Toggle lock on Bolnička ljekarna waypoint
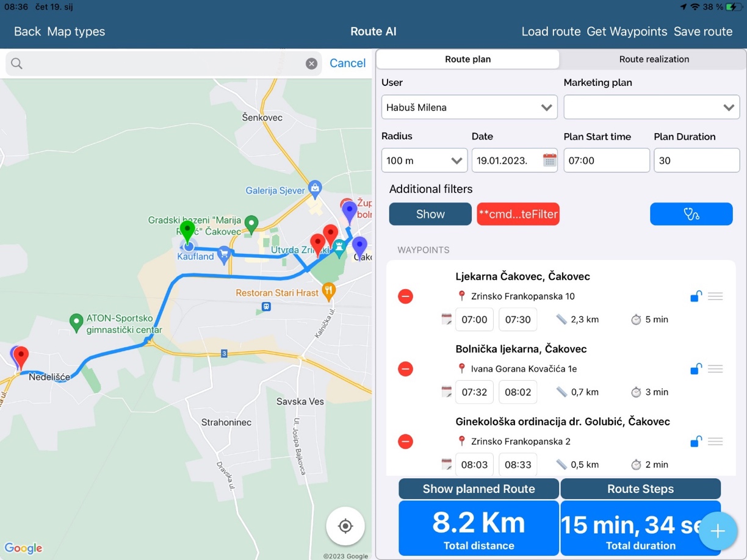The height and width of the screenshot is (560, 747). click(696, 369)
